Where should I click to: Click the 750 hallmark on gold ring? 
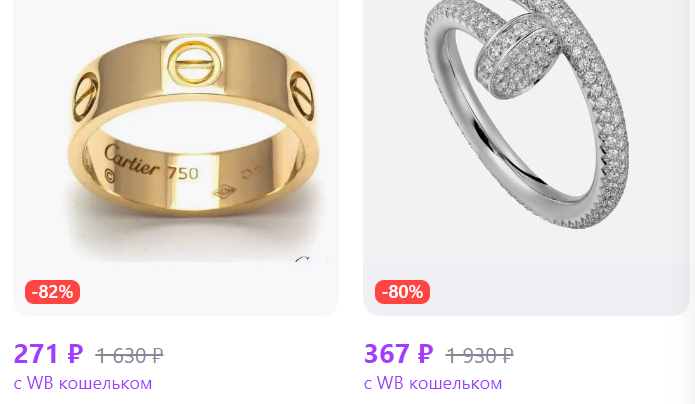tap(183, 173)
